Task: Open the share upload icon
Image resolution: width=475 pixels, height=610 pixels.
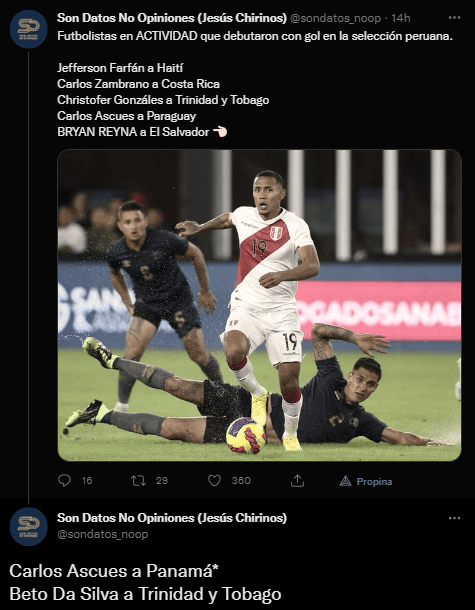Action: [x=297, y=481]
